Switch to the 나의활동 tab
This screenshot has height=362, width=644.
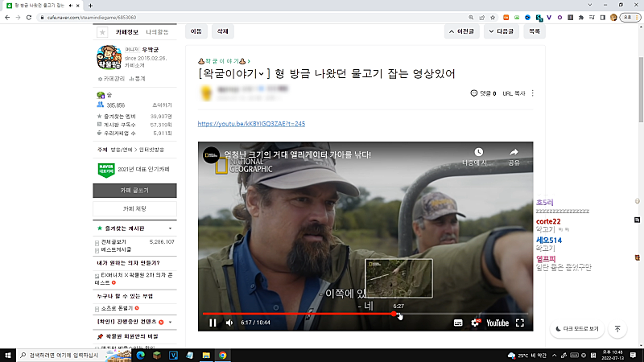click(158, 31)
